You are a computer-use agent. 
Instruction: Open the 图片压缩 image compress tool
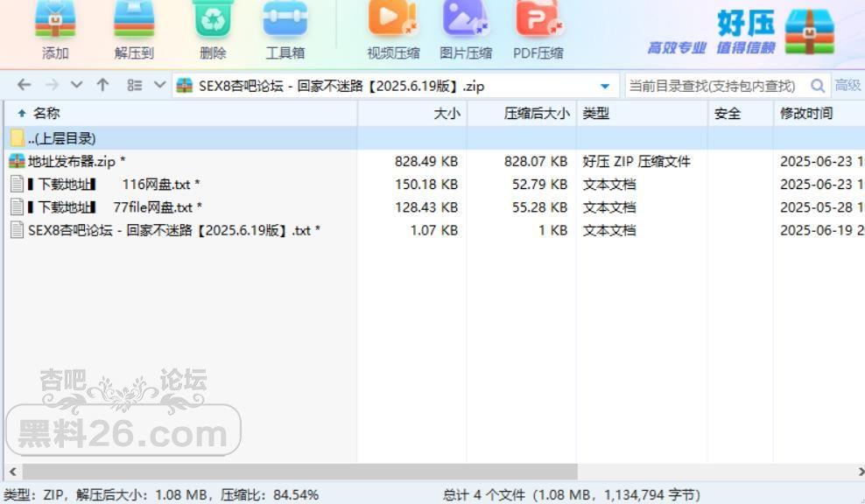[466, 18]
